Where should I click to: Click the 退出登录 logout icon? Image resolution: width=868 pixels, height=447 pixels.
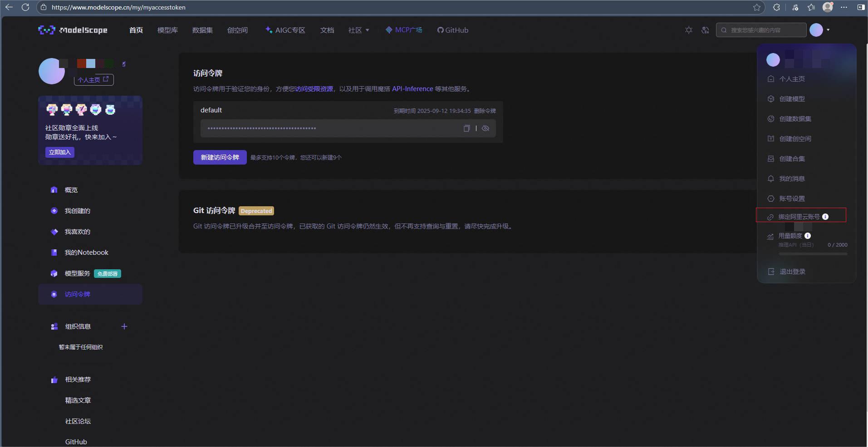click(x=770, y=272)
